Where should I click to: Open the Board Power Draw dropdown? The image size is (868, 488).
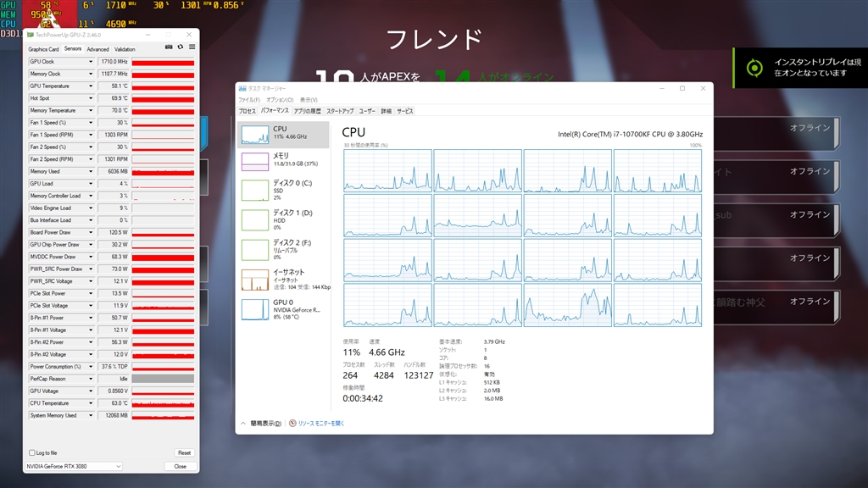91,232
